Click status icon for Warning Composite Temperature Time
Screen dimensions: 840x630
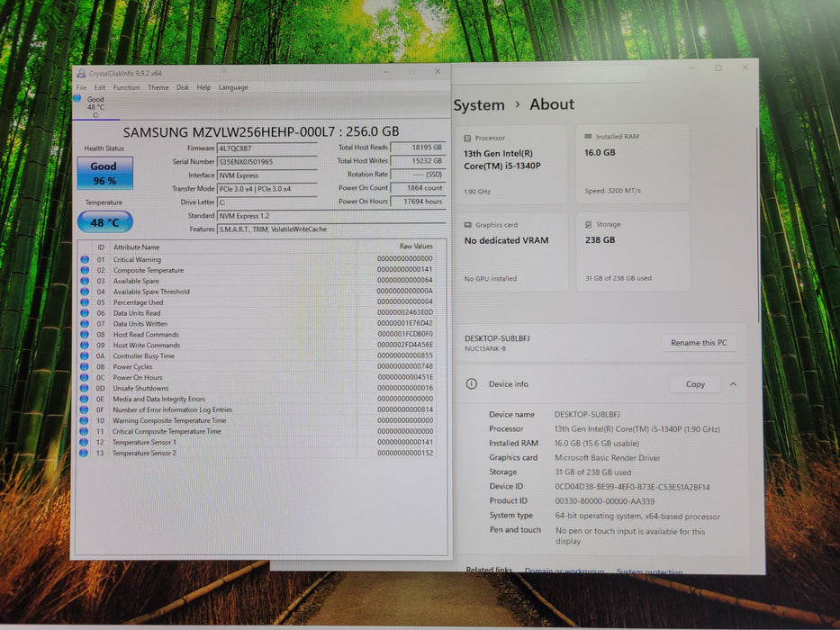point(84,420)
